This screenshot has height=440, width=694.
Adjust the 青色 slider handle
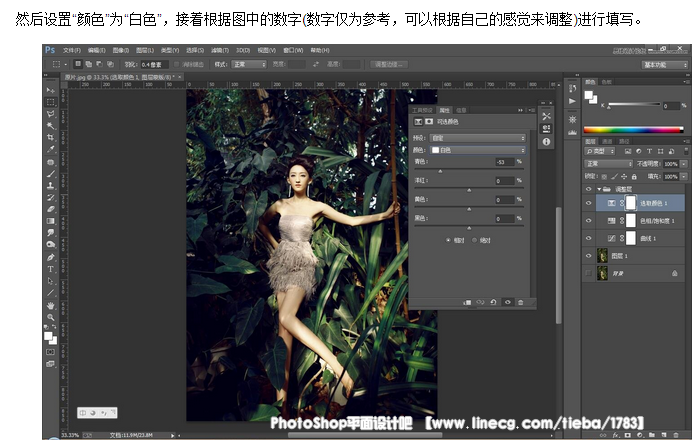point(440,171)
